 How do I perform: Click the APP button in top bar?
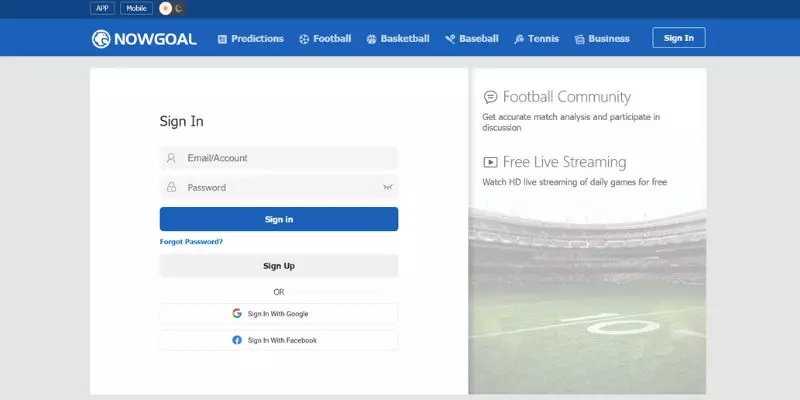click(102, 8)
